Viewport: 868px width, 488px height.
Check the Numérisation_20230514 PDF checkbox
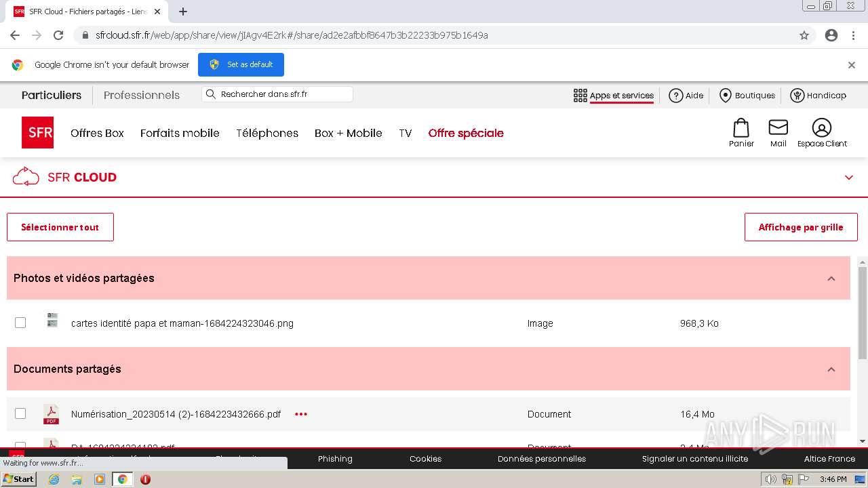coord(20,413)
